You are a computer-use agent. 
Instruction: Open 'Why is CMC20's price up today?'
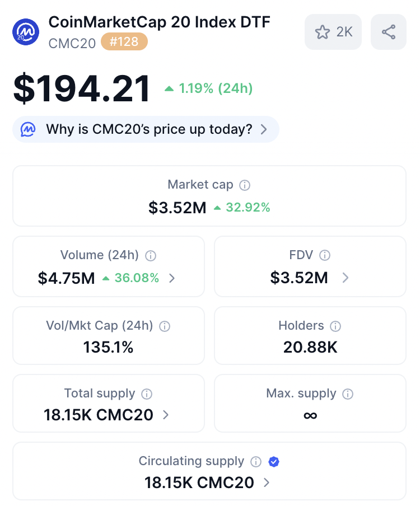pos(150,130)
